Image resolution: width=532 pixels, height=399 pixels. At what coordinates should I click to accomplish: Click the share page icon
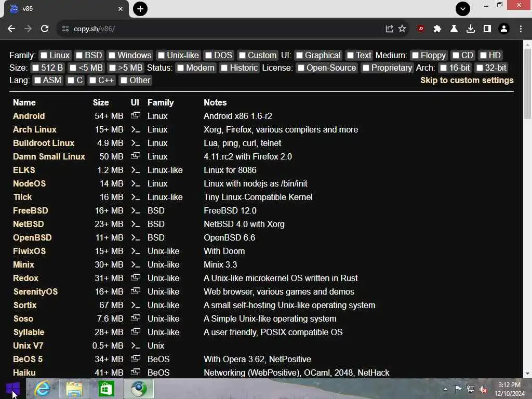[x=389, y=29]
